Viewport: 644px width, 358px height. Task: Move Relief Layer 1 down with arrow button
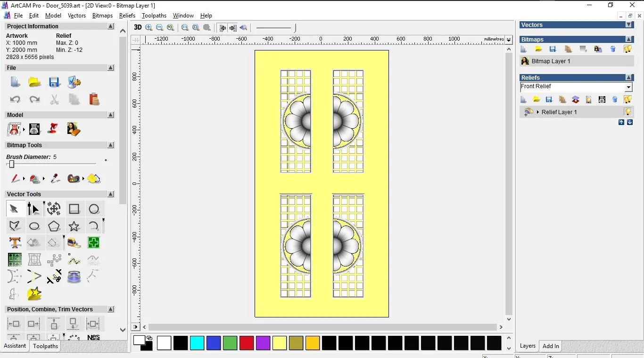click(x=629, y=122)
